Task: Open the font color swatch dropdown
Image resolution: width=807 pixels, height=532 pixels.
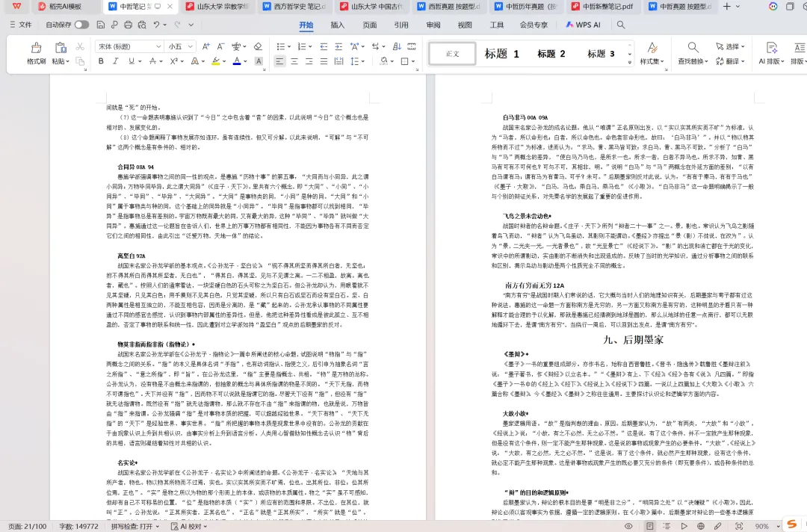Action: (x=244, y=61)
